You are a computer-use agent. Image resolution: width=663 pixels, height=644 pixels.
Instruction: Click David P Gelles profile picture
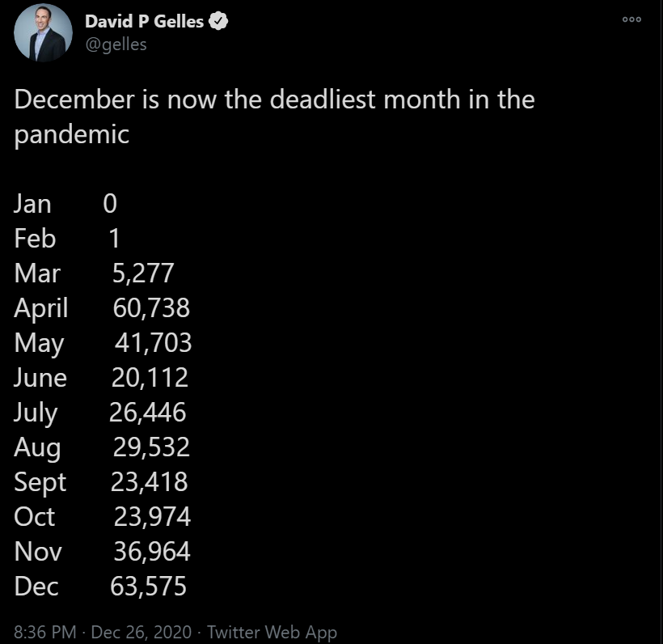[42, 34]
